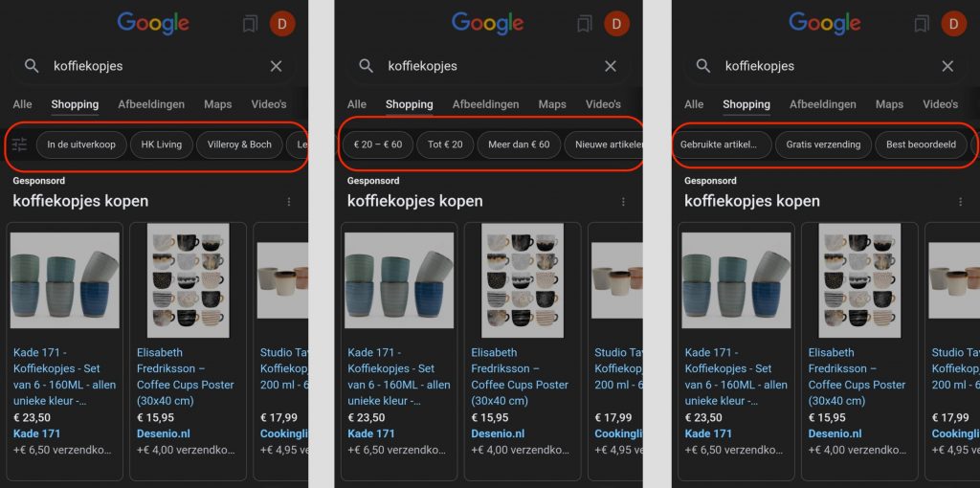Viewport: 980px width, 488px height.
Task: Open saved bookmarks icon in right screenshot
Action: (x=922, y=24)
